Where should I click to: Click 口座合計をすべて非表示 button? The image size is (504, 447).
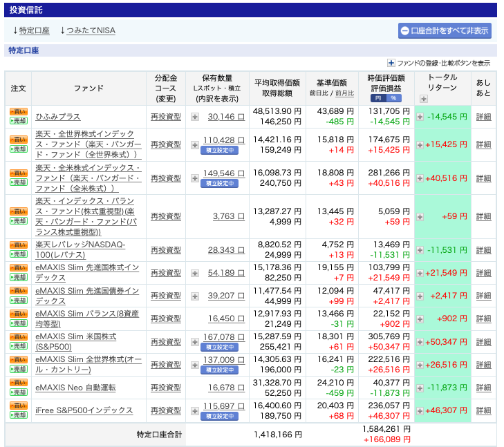coord(445,31)
